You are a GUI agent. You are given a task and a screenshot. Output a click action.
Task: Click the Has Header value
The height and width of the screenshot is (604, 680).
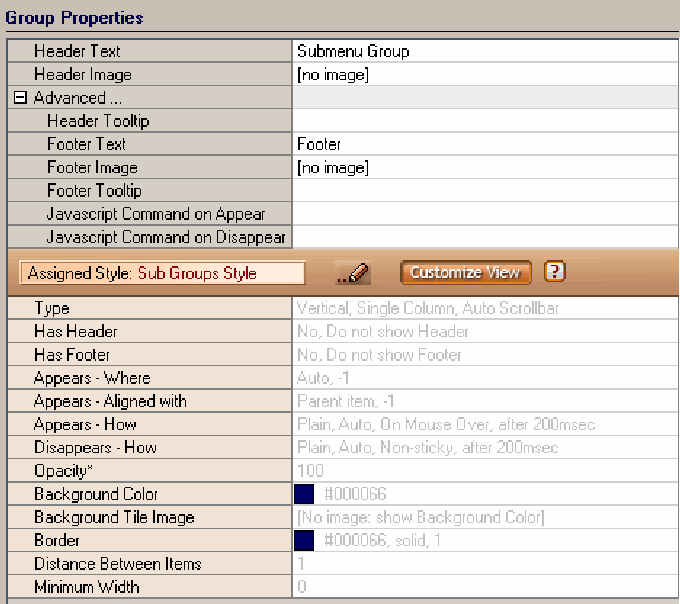[x=485, y=332]
